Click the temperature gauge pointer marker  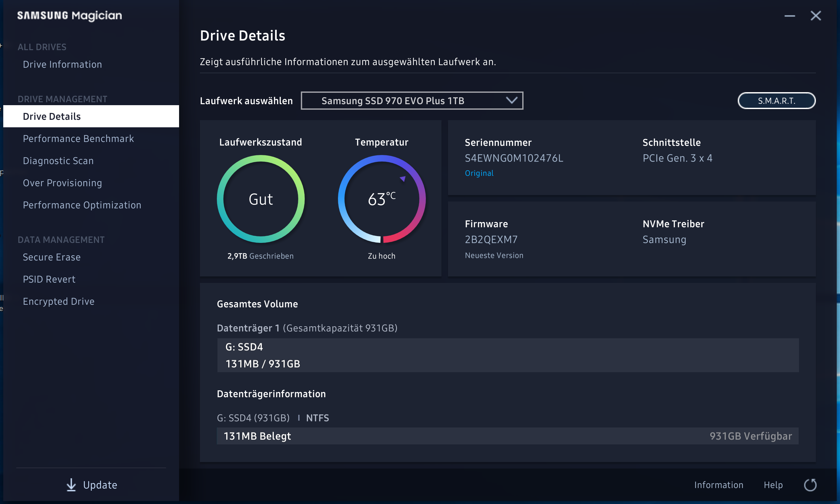point(403,179)
